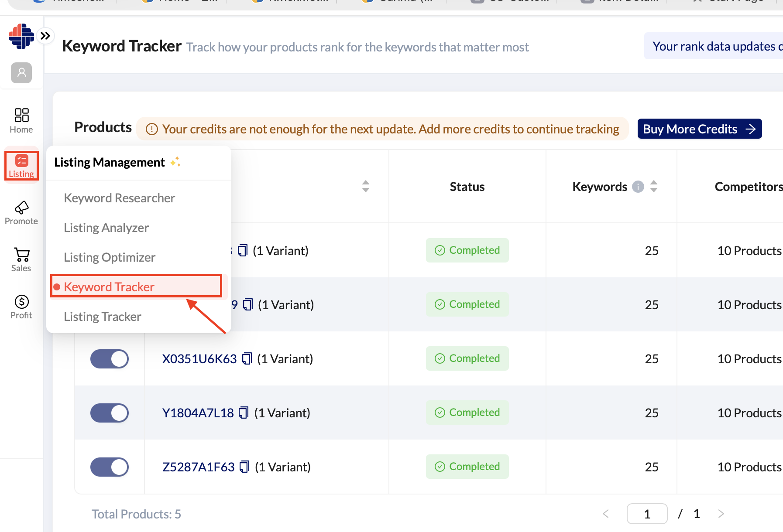Click the page number input field
The height and width of the screenshot is (532, 783).
[647, 514]
